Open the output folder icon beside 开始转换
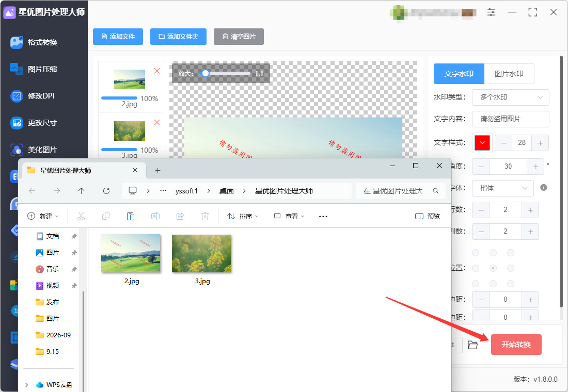Viewport: 568px width, 392px height. point(472,345)
